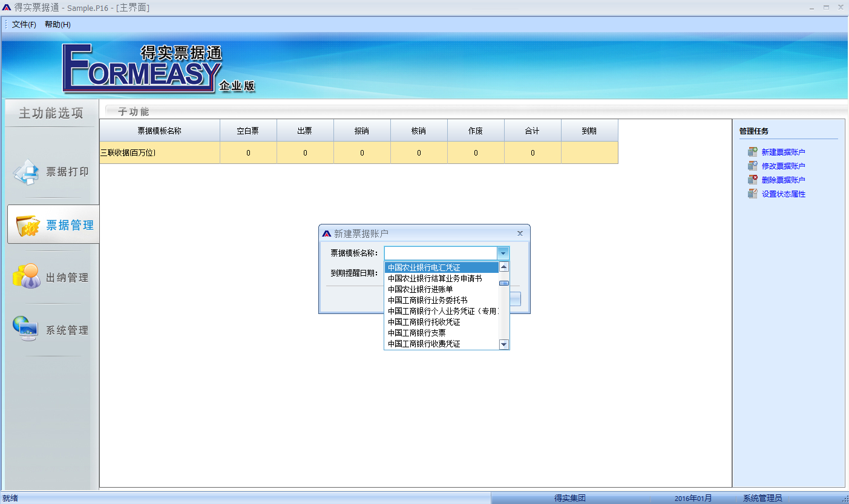Screen dimensions: 849x504
Task: Open the 帮助(H) menu
Action: 57,25
